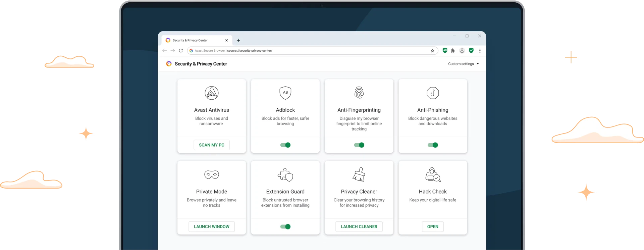The width and height of the screenshot is (644, 250).
Task: Minimize the browser window
Action: [x=454, y=36]
